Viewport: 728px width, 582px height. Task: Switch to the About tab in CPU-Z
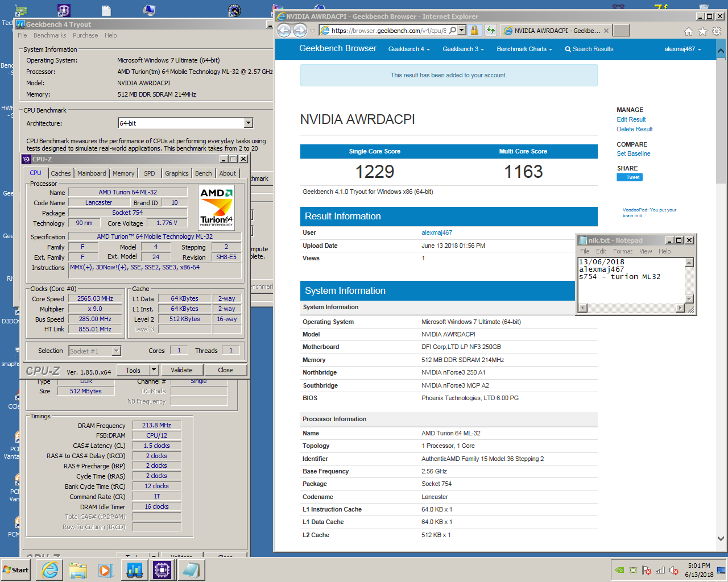click(x=227, y=173)
